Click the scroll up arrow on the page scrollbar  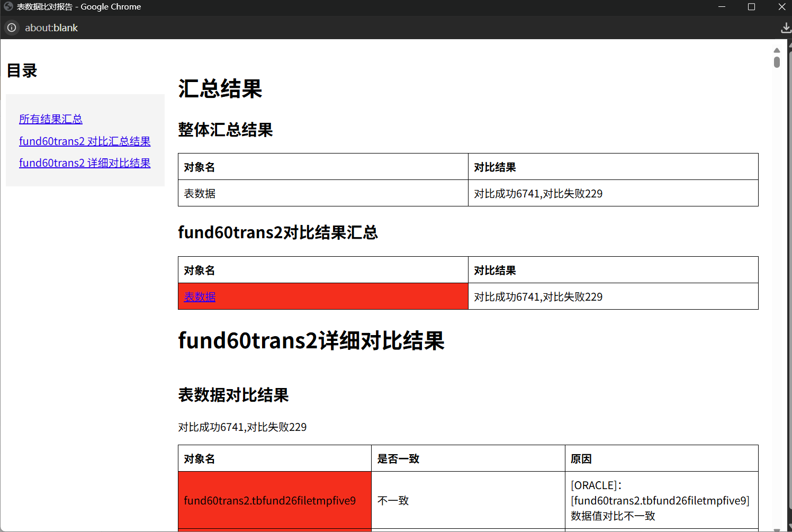777,50
